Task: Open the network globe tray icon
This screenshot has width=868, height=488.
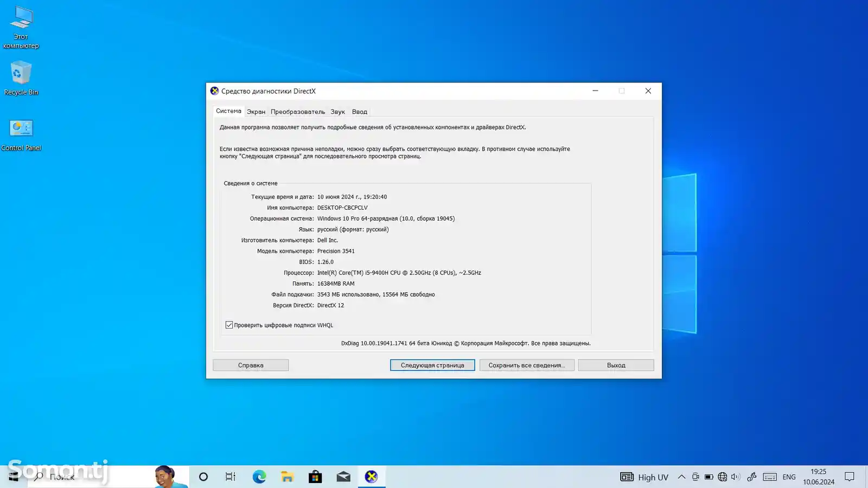Action: tap(722, 477)
